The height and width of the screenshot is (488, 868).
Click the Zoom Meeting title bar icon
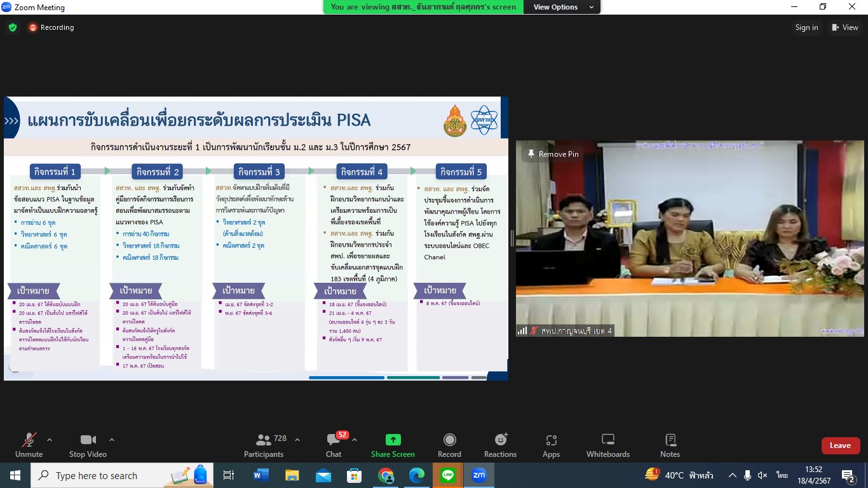pyautogui.click(x=7, y=7)
